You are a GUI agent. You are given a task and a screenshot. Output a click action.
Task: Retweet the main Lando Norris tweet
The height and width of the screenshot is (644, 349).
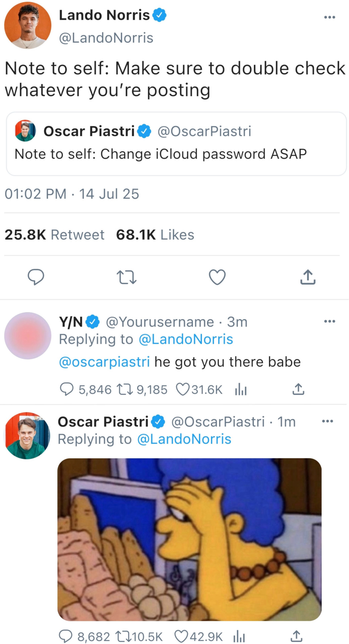126,277
